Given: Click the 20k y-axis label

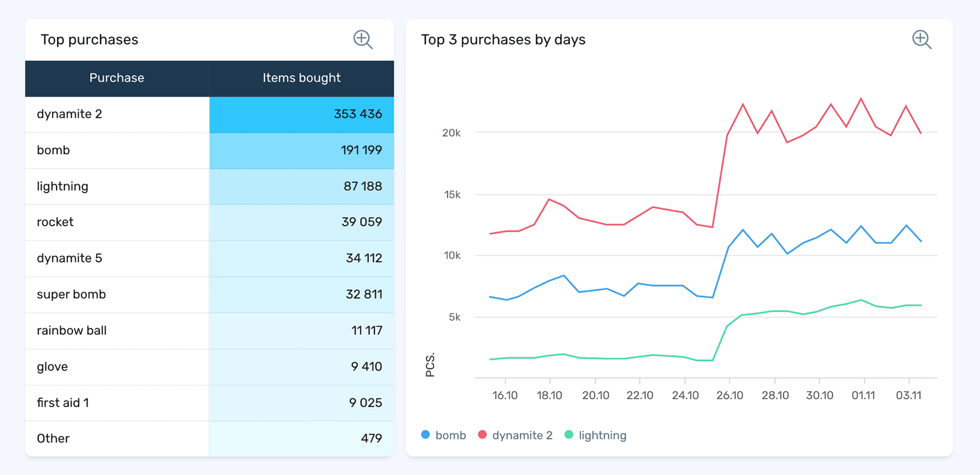Looking at the screenshot, I should [x=451, y=133].
